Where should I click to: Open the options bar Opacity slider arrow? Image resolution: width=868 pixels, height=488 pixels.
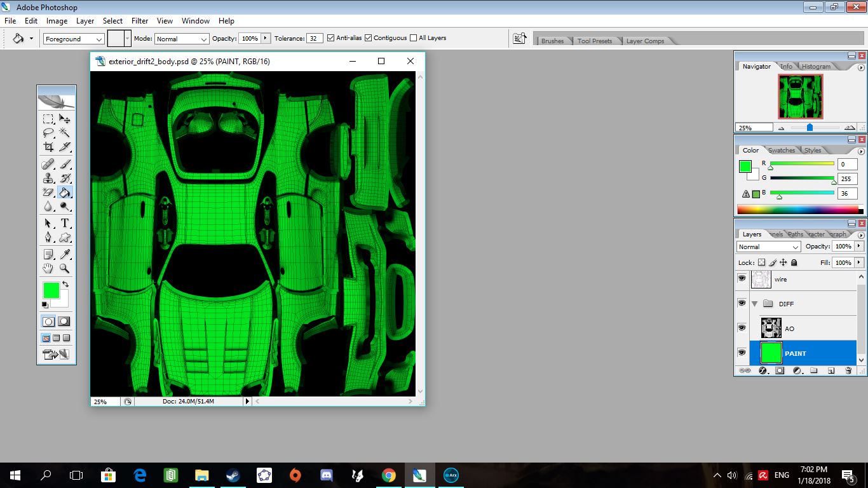266,38
